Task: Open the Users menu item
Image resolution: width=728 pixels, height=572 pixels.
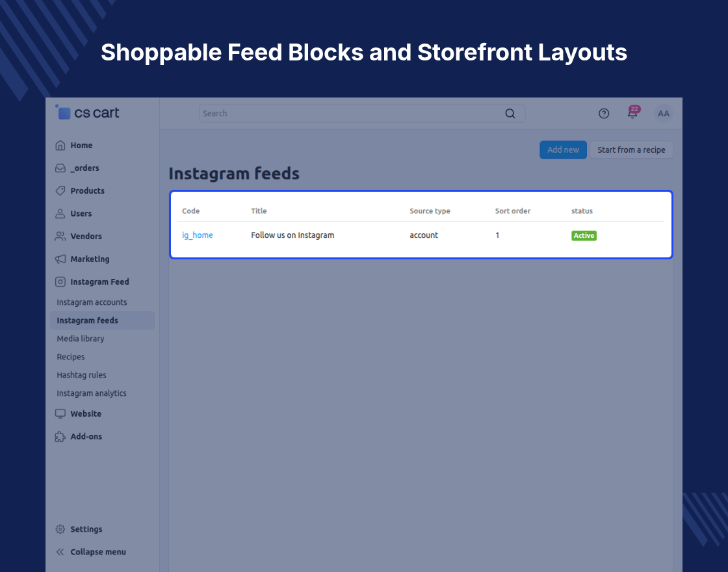Action: click(81, 214)
